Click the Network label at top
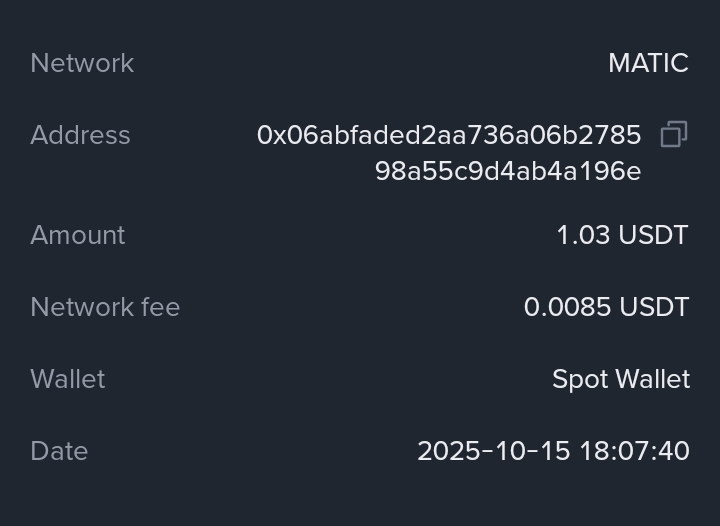The height and width of the screenshot is (526, 720). click(x=82, y=63)
